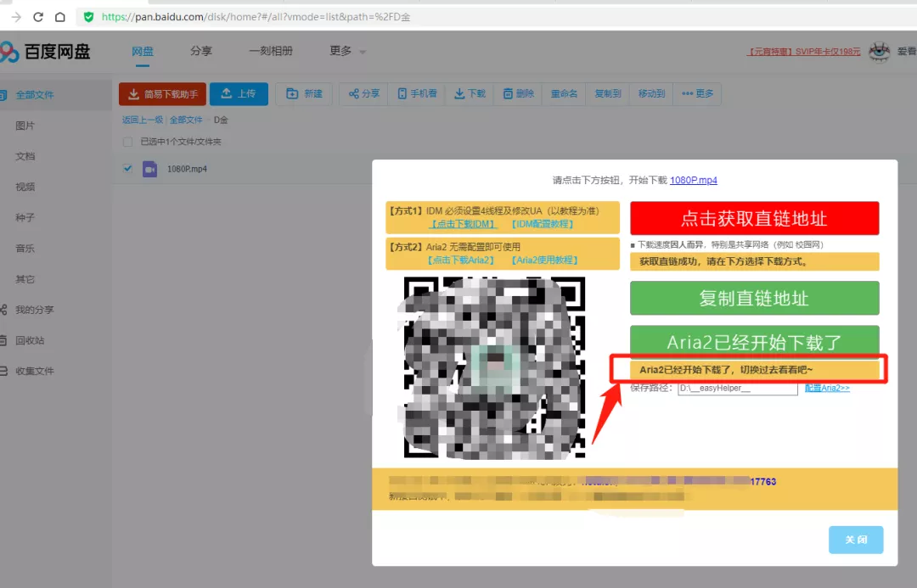Select 文档 category in sidebar
The width and height of the screenshot is (917, 588).
pos(25,156)
